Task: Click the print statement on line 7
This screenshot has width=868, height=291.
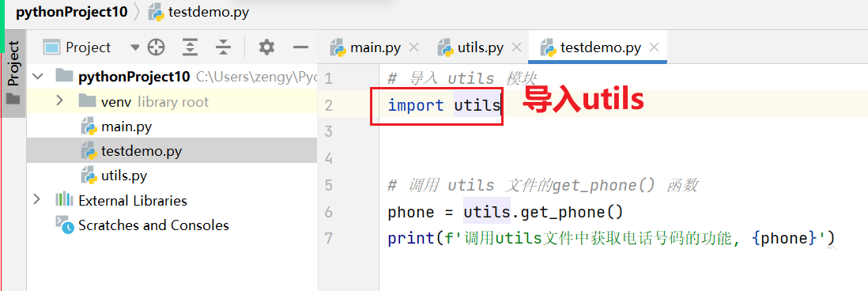Action: pos(610,239)
